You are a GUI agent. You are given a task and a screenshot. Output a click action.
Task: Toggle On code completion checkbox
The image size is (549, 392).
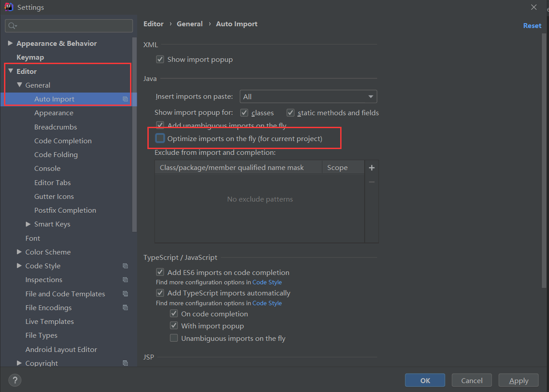[174, 314]
